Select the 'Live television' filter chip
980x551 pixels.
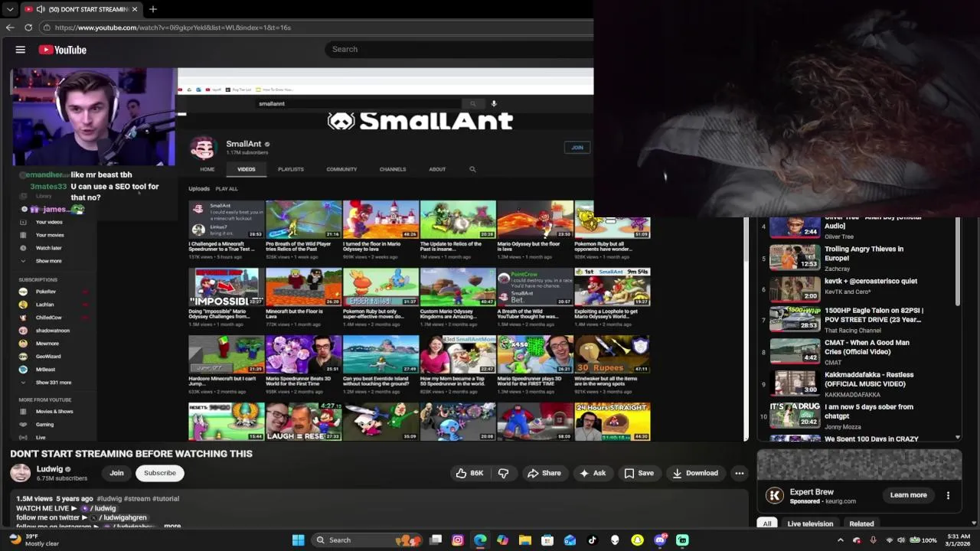[810, 523]
